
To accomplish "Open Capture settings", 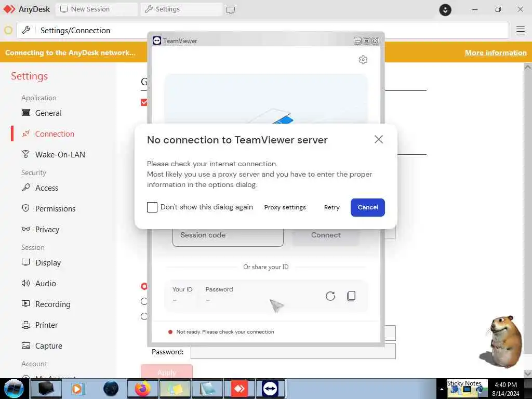I will coord(48,345).
